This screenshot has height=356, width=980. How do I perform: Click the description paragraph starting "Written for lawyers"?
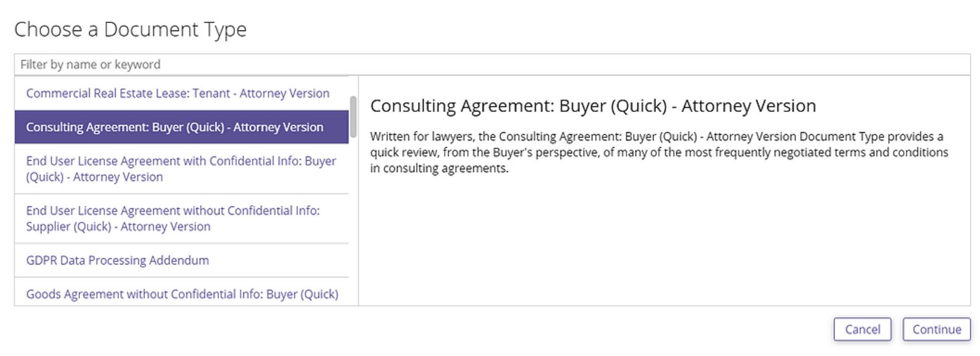coord(658,152)
